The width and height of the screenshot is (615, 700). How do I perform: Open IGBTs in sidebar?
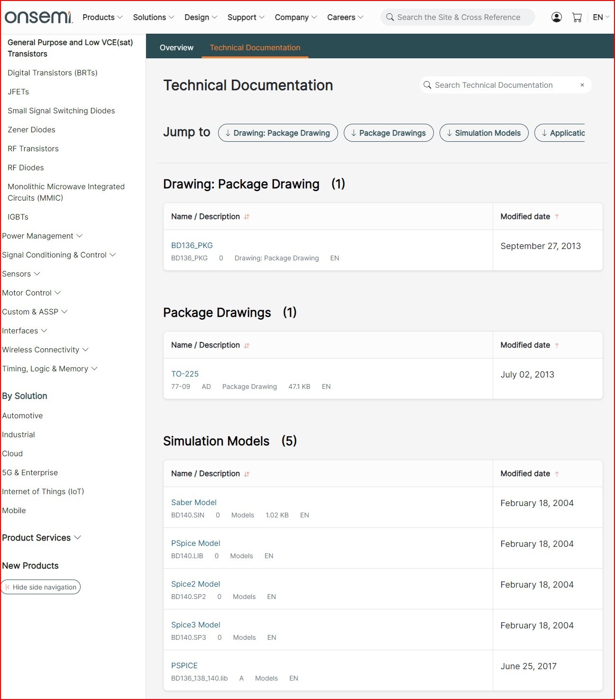[18, 217]
